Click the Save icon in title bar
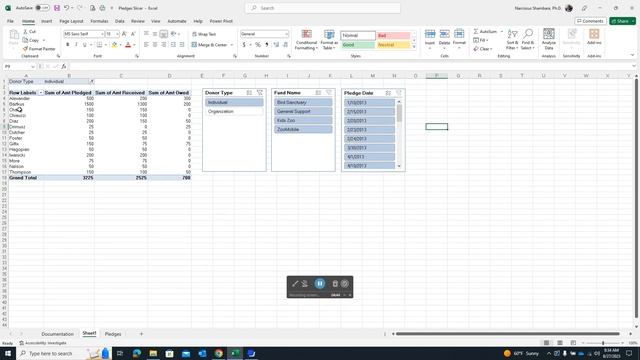 57,8
